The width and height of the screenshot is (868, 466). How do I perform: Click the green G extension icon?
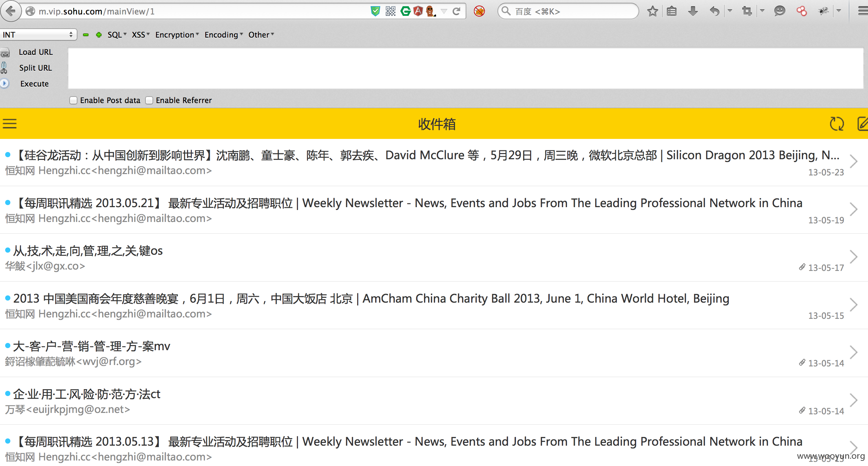[x=406, y=11]
